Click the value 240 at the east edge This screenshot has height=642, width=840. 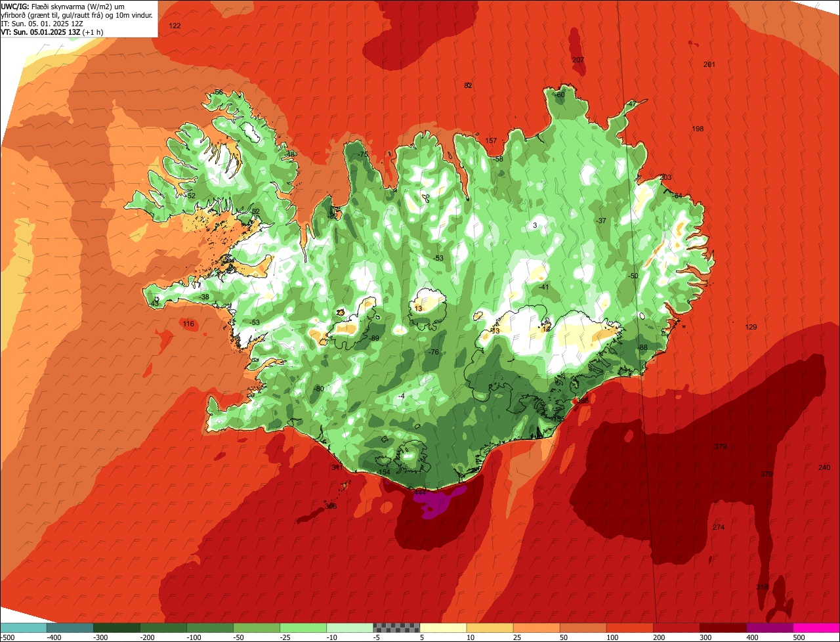point(824,467)
